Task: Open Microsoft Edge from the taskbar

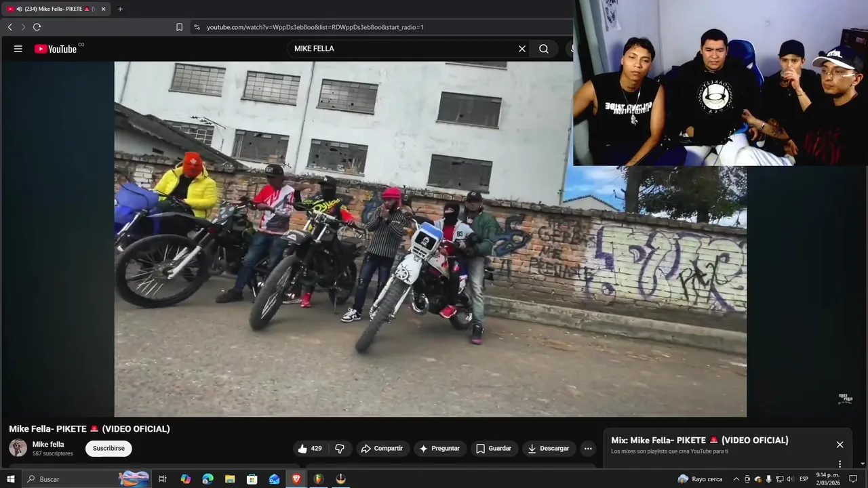Action: pos(208,479)
